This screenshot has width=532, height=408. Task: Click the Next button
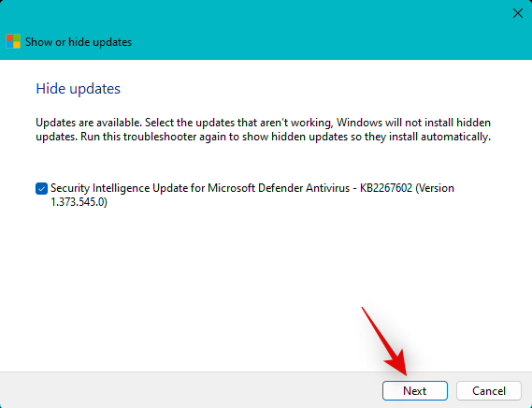click(414, 390)
